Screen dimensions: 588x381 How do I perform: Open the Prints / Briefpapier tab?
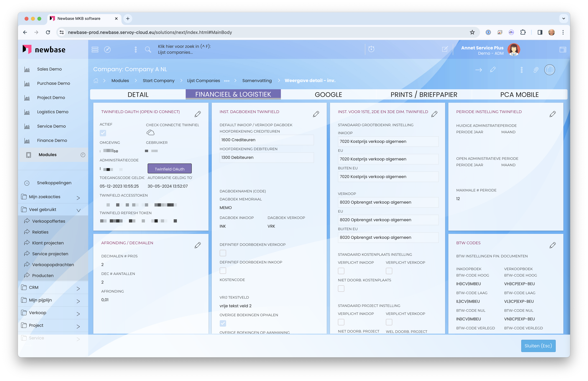(424, 94)
